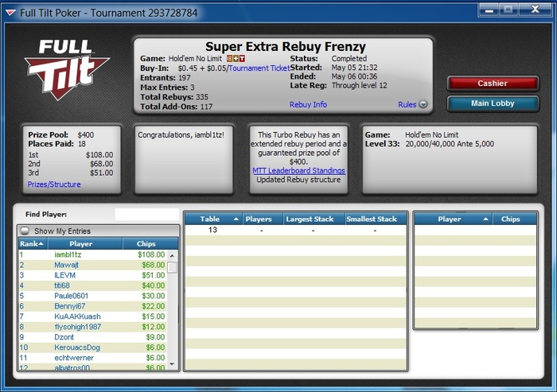The image size is (557, 392).
Task: Click the Full Tilt Poker logo
Action: pyautogui.click(x=67, y=70)
